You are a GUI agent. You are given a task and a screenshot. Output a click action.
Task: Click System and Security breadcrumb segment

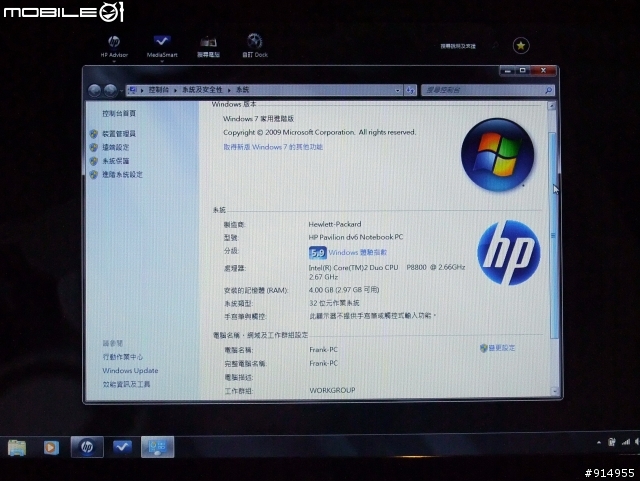tap(202, 90)
